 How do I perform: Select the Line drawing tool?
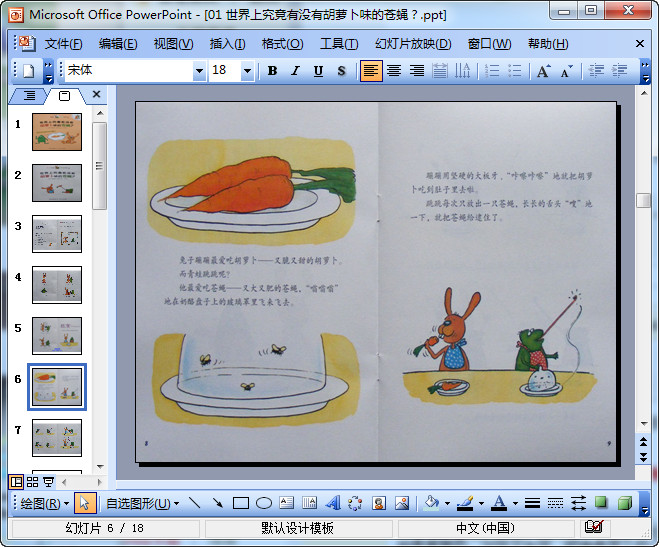point(195,503)
